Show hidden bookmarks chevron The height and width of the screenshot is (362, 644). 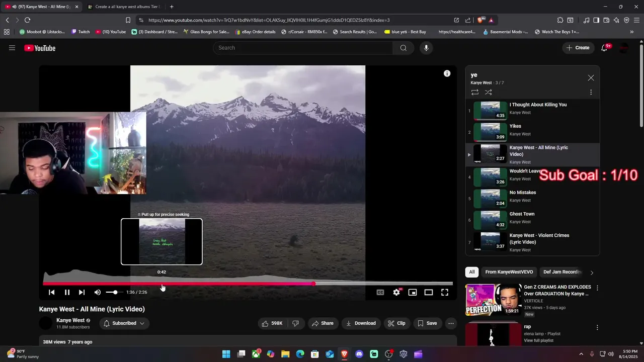pos(632,32)
